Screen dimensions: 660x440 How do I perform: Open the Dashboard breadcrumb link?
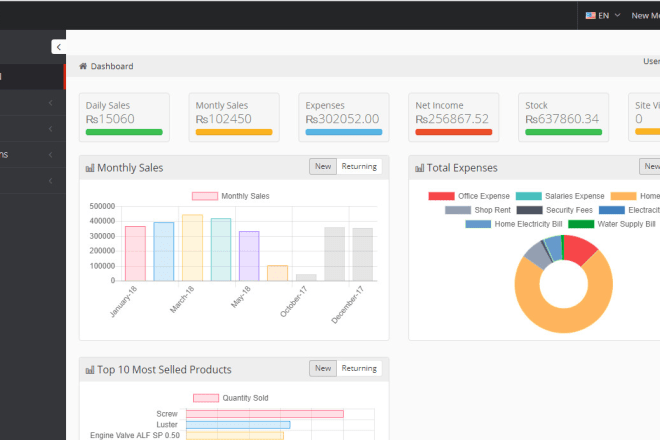tap(112, 66)
